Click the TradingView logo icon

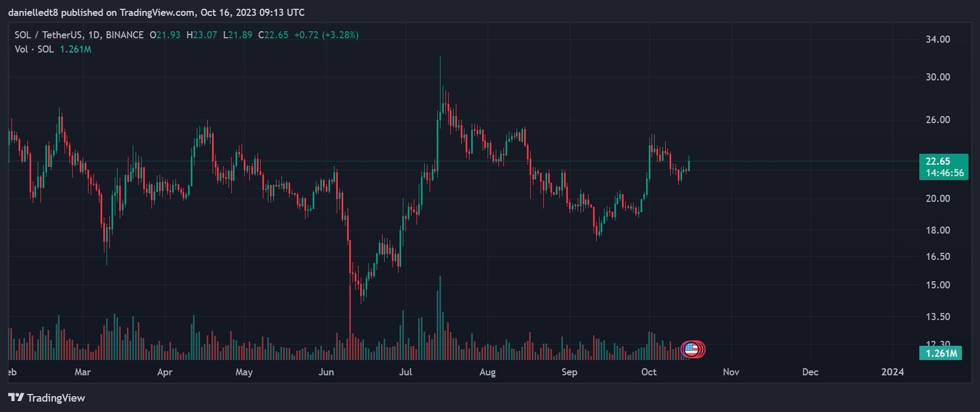(16, 397)
